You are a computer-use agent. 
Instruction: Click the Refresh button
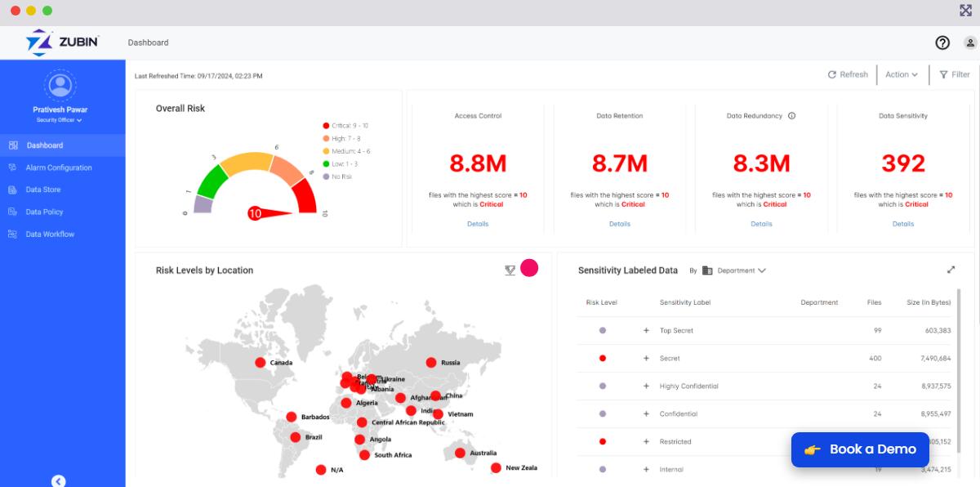point(848,74)
